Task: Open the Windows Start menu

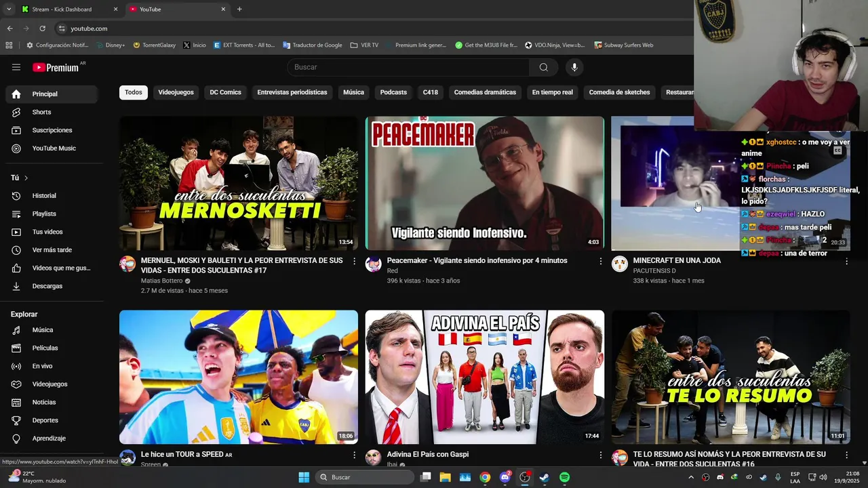Action: point(304,477)
